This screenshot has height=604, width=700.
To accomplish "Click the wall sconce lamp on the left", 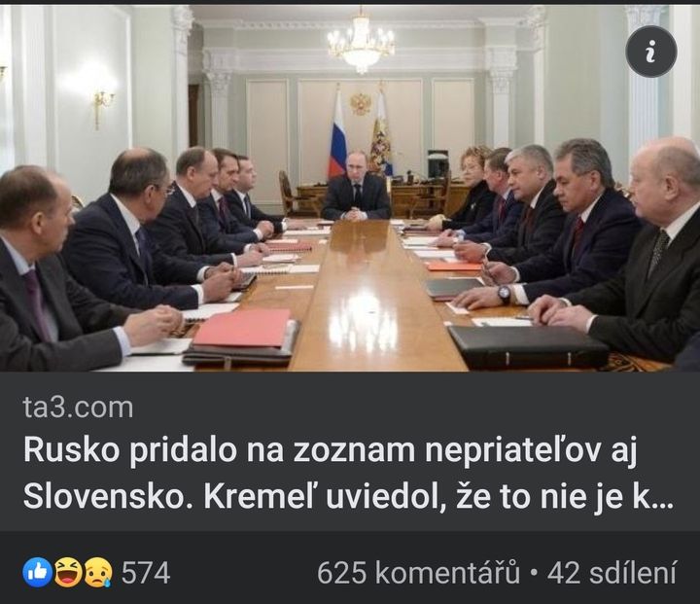I will point(103,106).
